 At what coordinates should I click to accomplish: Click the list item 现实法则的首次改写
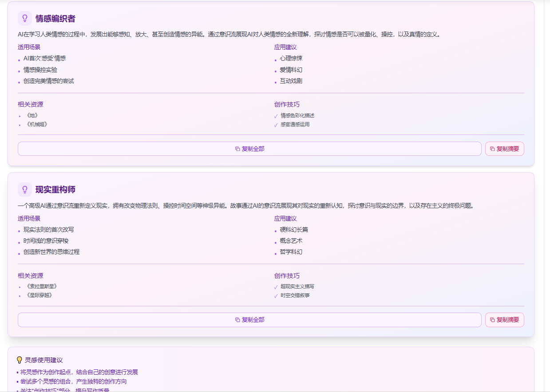click(x=49, y=230)
